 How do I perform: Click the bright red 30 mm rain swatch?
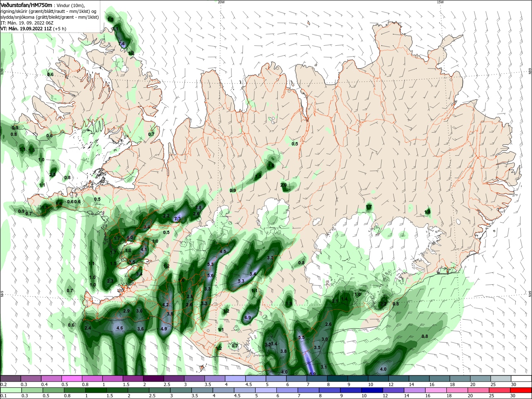(x=522, y=390)
